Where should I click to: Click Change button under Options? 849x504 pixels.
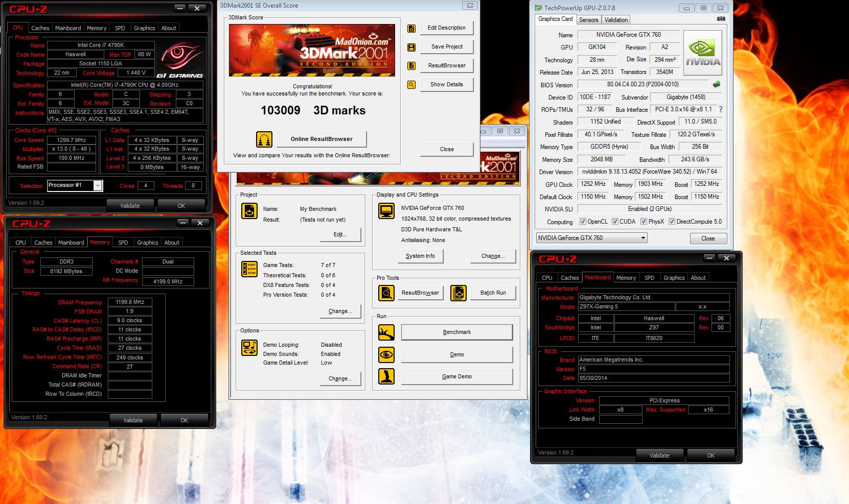point(340,379)
